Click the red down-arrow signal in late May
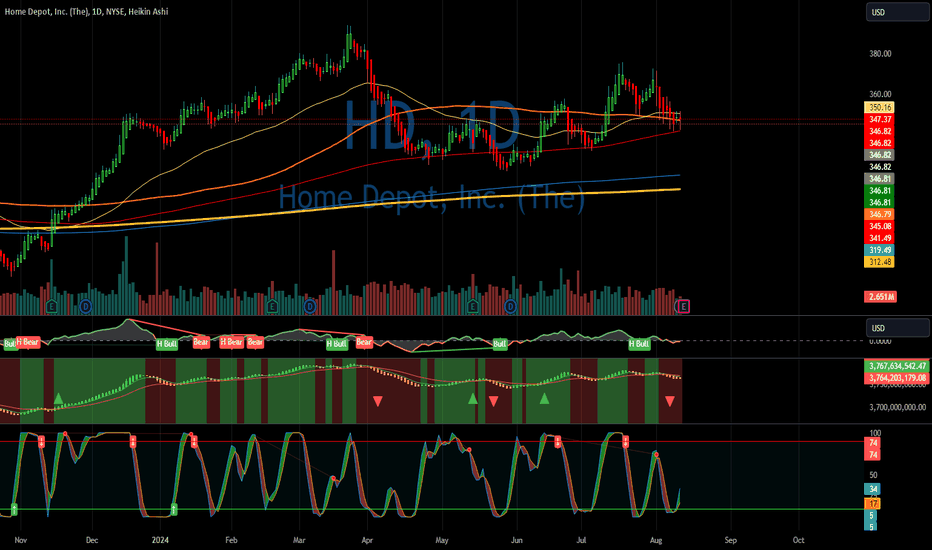 point(493,401)
